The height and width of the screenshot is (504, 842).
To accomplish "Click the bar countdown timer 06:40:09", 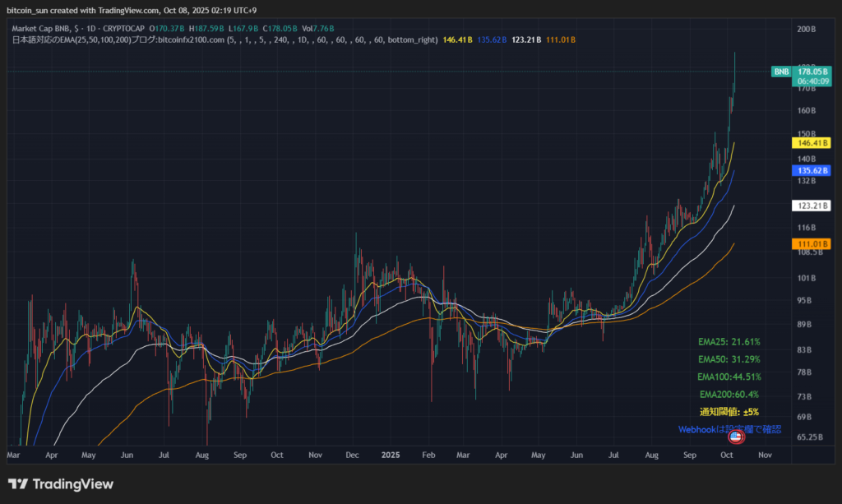I will pos(812,81).
